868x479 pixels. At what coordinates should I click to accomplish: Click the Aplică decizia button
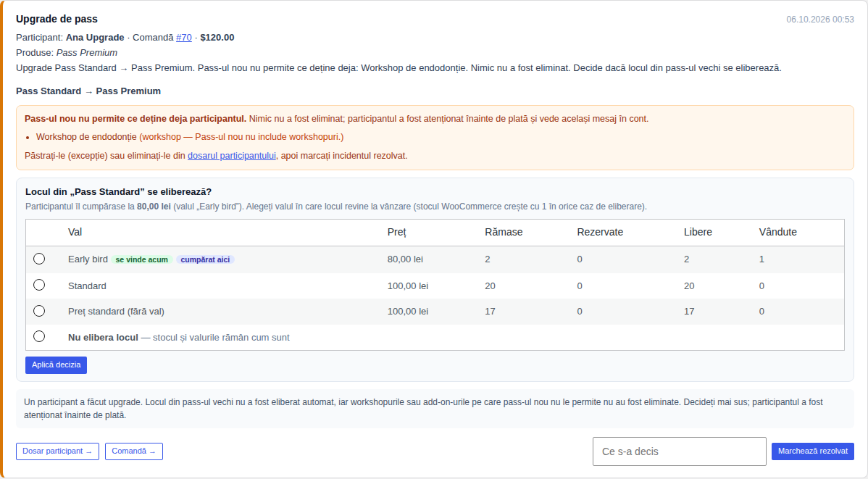click(x=56, y=365)
